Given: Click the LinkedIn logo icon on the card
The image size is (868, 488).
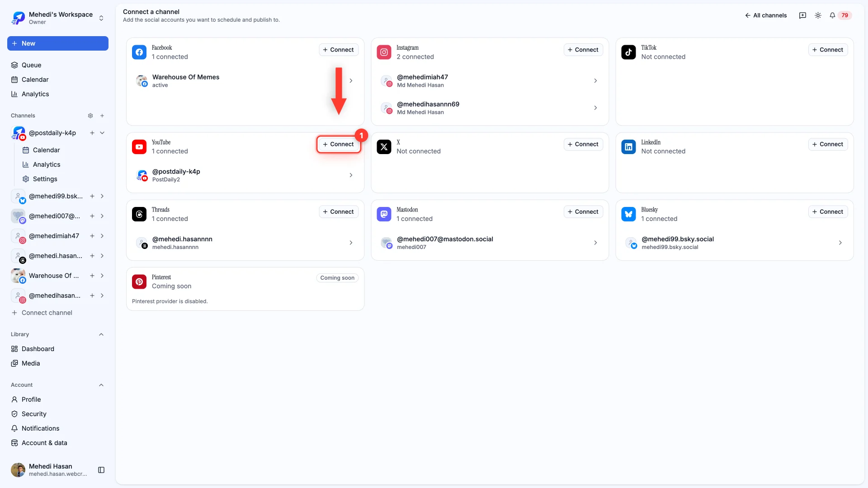Looking at the screenshot, I should point(628,147).
